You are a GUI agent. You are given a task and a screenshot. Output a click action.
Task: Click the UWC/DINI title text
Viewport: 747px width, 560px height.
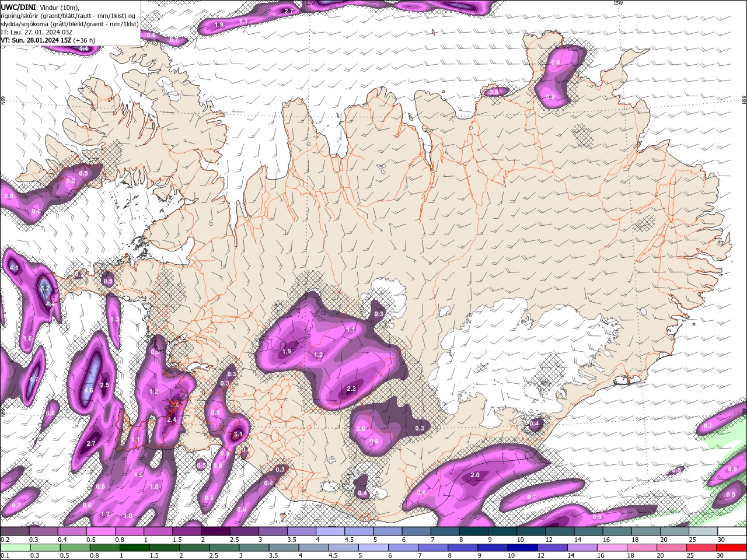click(x=18, y=6)
